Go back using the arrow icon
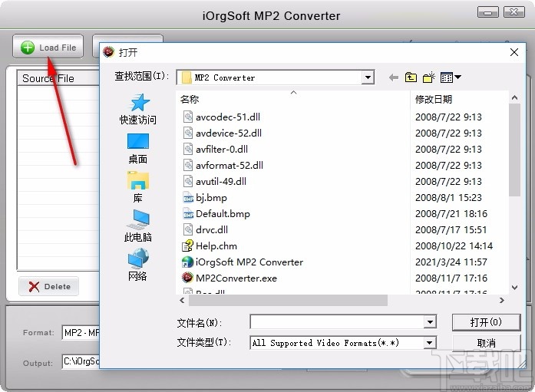 click(394, 77)
